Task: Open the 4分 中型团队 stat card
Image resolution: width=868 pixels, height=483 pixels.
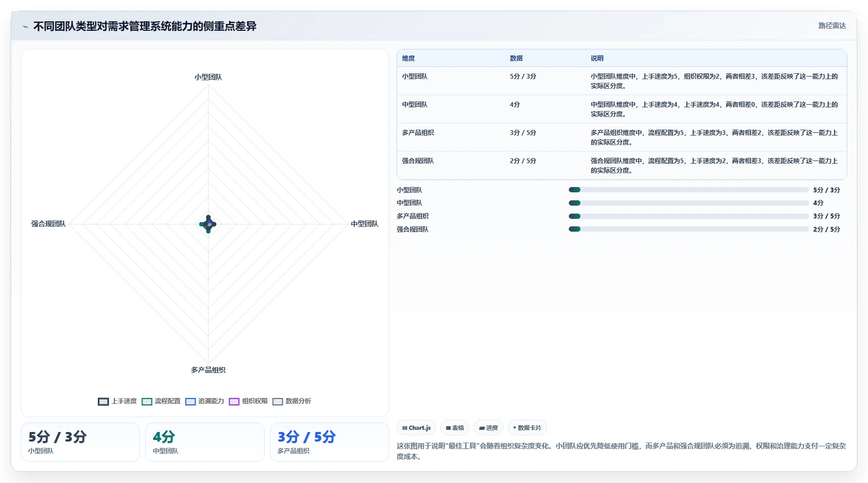Action: 205,442
